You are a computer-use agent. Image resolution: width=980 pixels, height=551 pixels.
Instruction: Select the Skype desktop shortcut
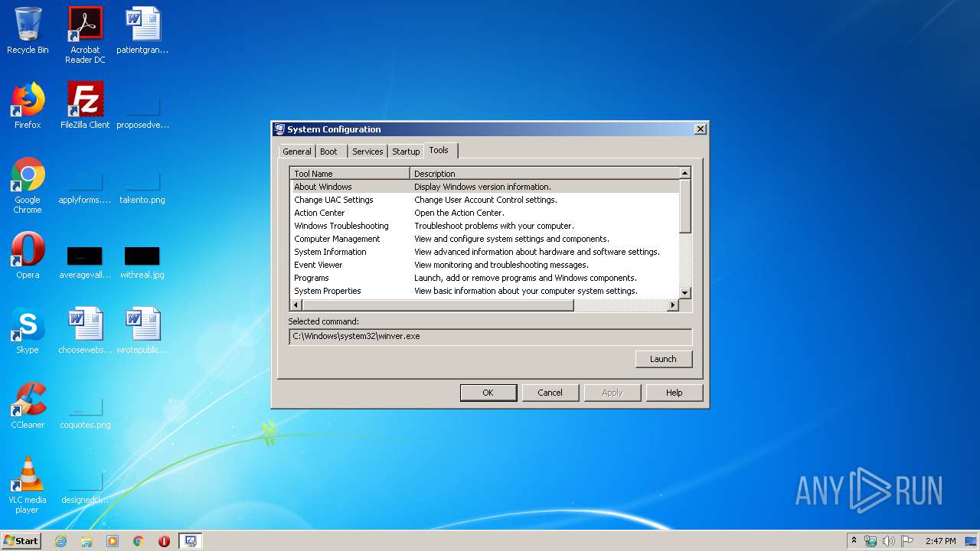(28, 331)
